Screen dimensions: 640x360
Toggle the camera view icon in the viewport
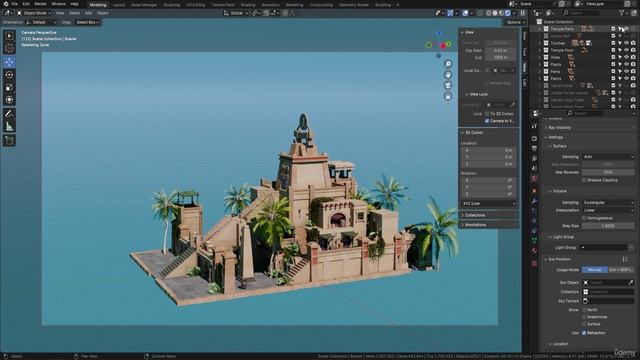click(x=448, y=85)
